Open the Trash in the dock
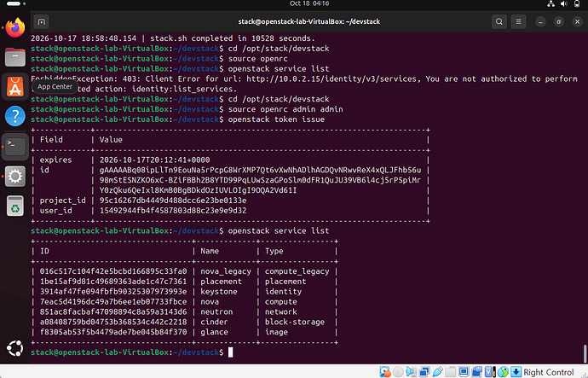This screenshot has width=588, height=378. (x=15, y=206)
